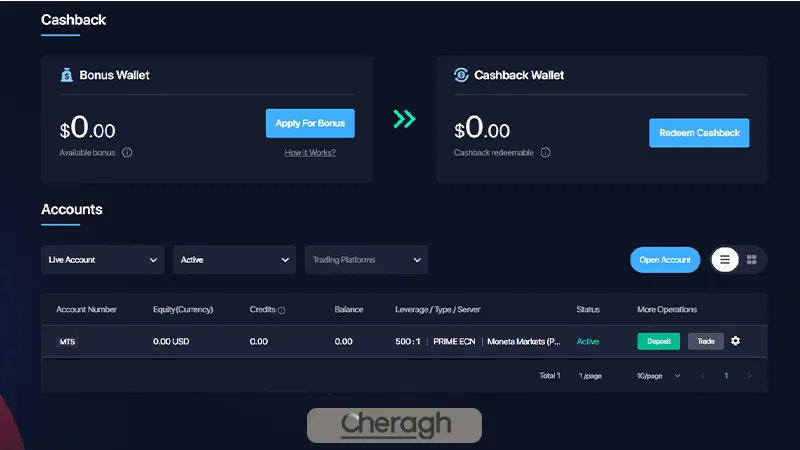The height and width of the screenshot is (450, 800).
Task: Switch accounts to list view
Action: 724,260
